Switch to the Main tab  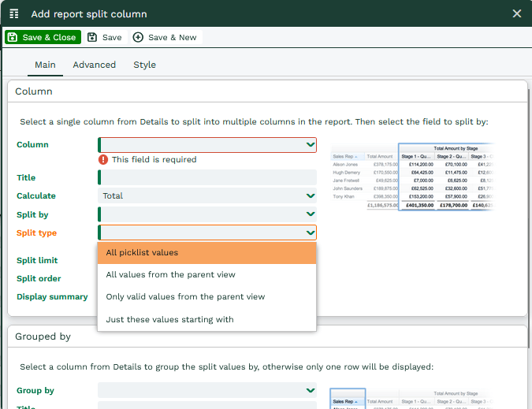45,65
